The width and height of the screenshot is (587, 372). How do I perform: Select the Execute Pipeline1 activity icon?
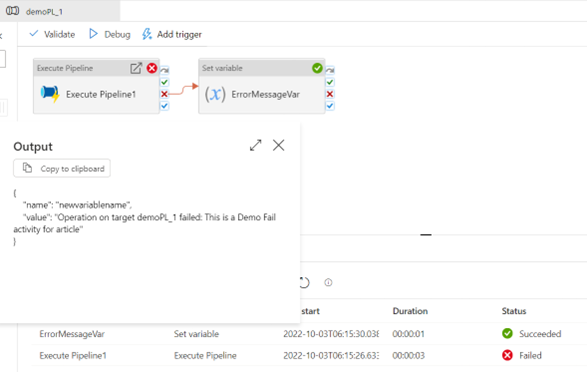coord(50,94)
